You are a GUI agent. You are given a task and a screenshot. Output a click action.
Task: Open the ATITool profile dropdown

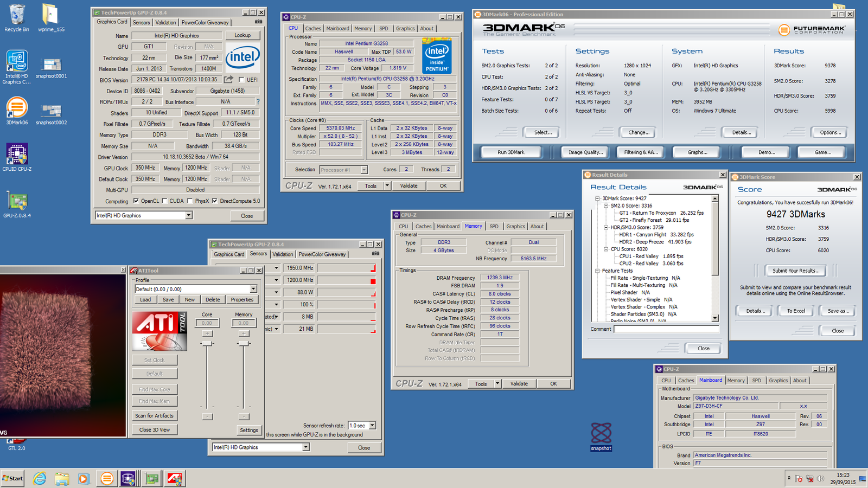coord(253,289)
